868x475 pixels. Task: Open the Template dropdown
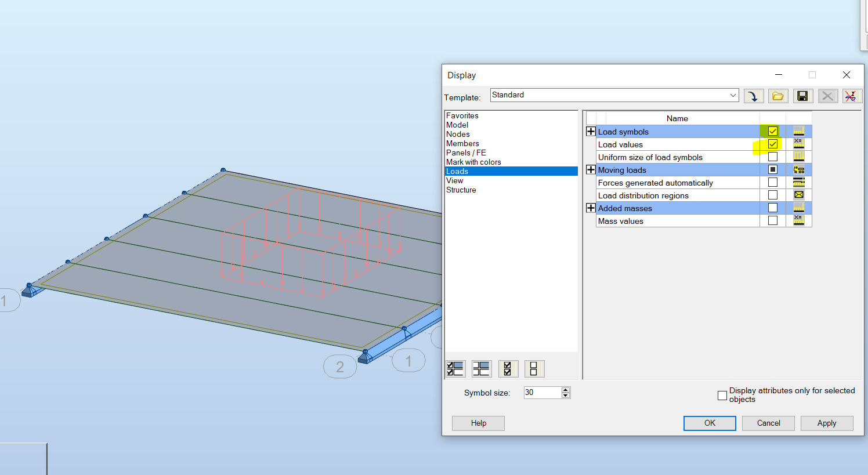732,95
